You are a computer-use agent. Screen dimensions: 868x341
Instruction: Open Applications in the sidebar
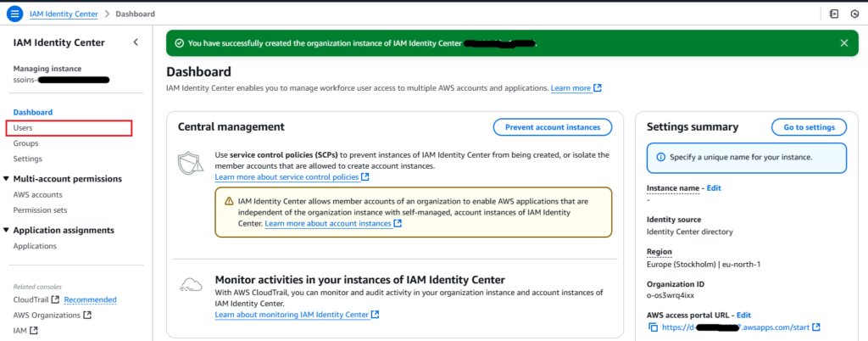(x=35, y=246)
